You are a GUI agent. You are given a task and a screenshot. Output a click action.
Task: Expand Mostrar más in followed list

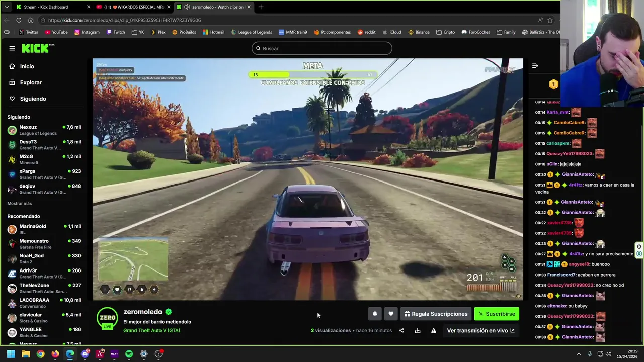20,204
